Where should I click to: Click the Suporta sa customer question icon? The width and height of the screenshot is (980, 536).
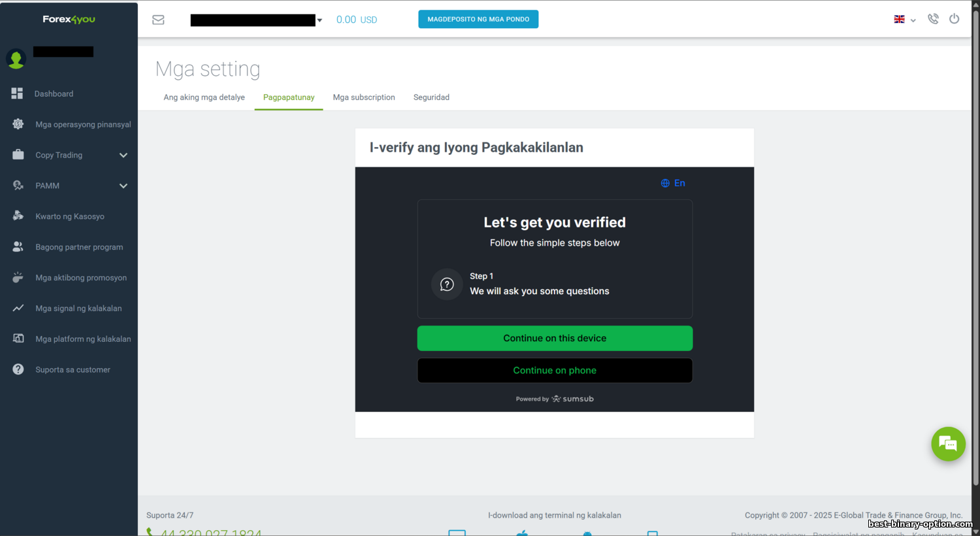click(18, 369)
